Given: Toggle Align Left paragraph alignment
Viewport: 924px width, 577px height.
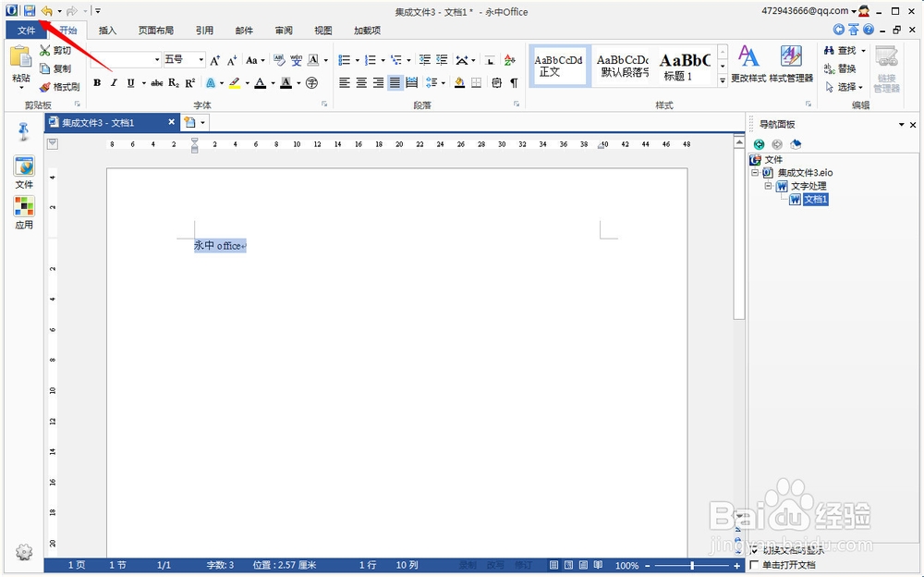Looking at the screenshot, I should tap(345, 82).
